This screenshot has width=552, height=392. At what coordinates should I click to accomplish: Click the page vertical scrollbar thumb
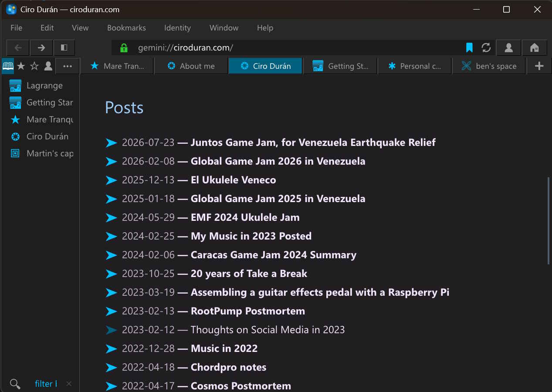click(x=549, y=220)
